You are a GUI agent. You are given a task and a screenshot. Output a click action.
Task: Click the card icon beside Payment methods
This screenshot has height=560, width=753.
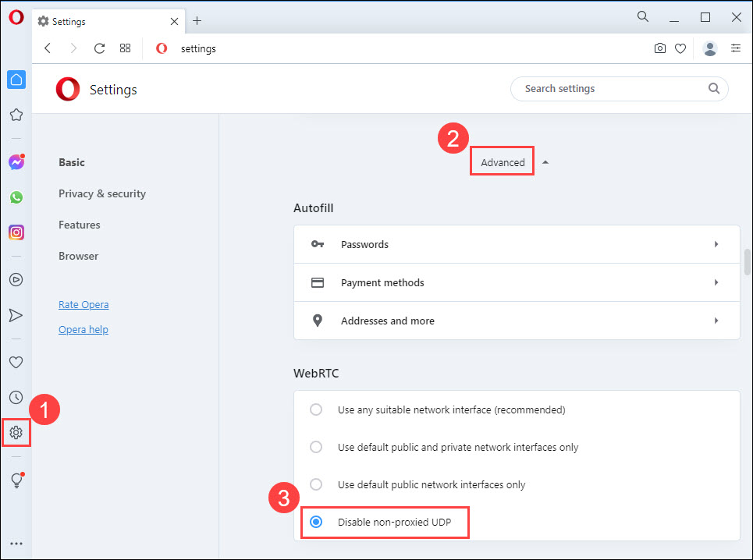point(318,282)
